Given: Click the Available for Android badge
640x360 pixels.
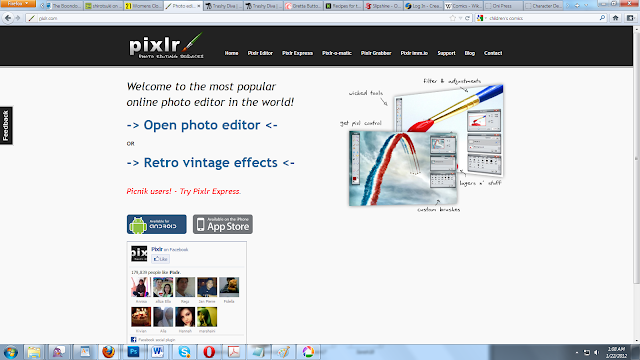Looking at the screenshot, I should [x=157, y=224].
